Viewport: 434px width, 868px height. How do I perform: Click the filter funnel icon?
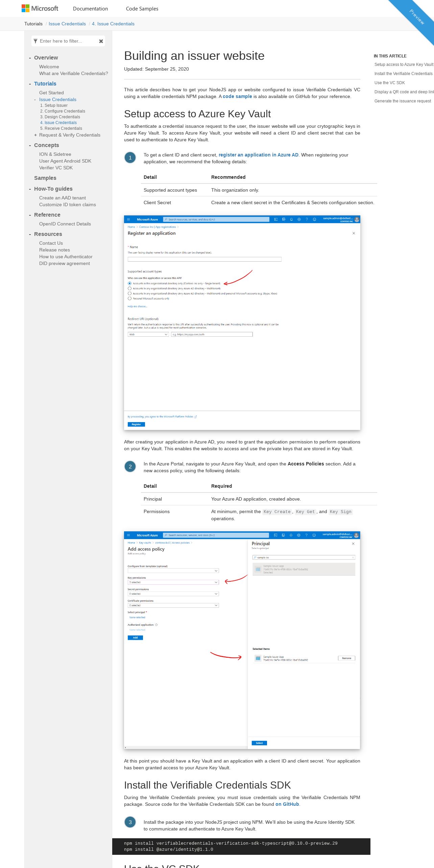(35, 41)
